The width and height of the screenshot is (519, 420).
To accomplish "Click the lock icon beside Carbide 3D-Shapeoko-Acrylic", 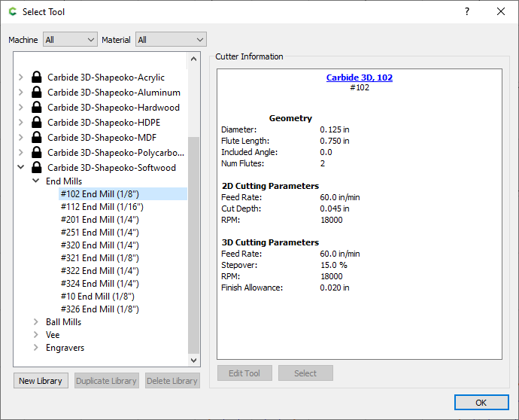I will point(36,78).
